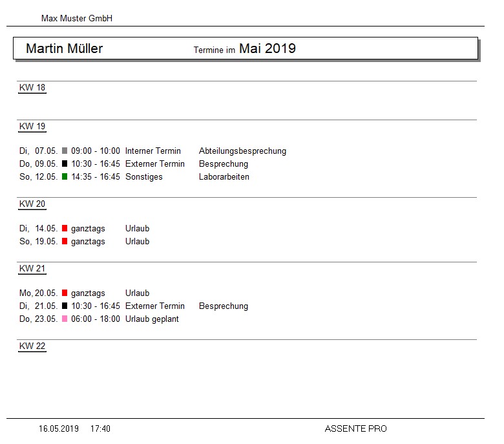
Task: Click the Max Muster GmbH company name
Action: click(x=77, y=18)
